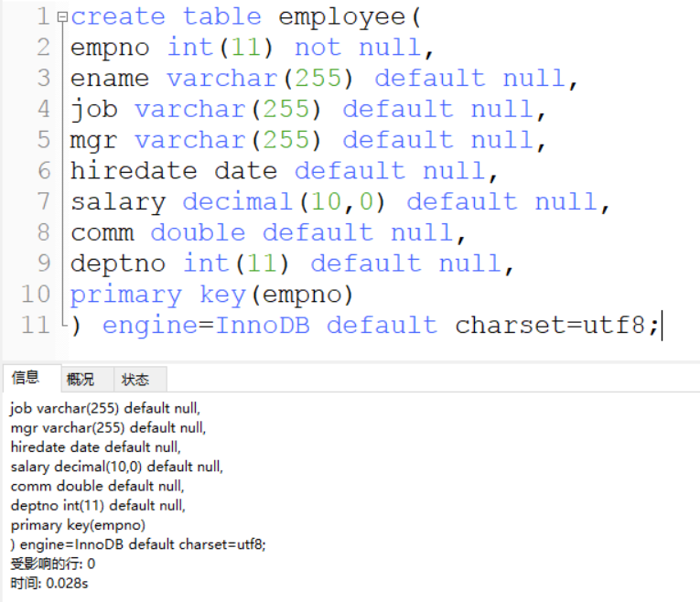Screen dimensions: 700x602
Task: Click 'decimal' keyword on line 7
Action: 238,201
